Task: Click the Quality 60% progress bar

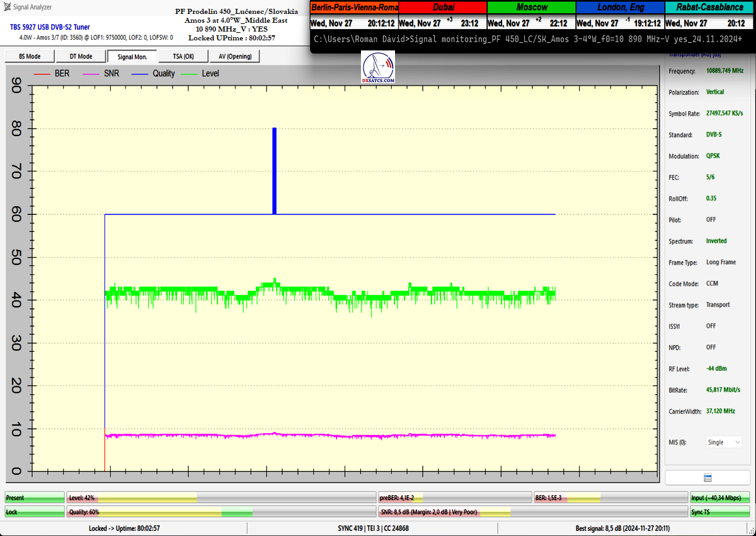Action: pos(222,512)
